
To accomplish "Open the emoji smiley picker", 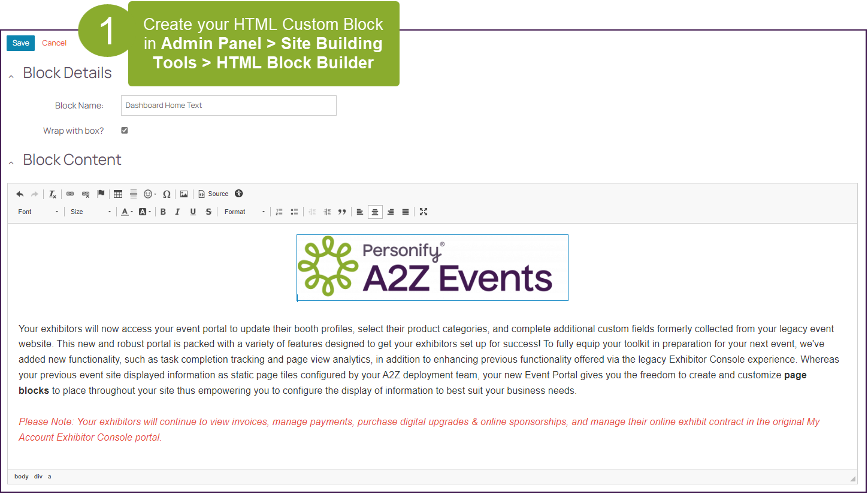I will click(150, 194).
